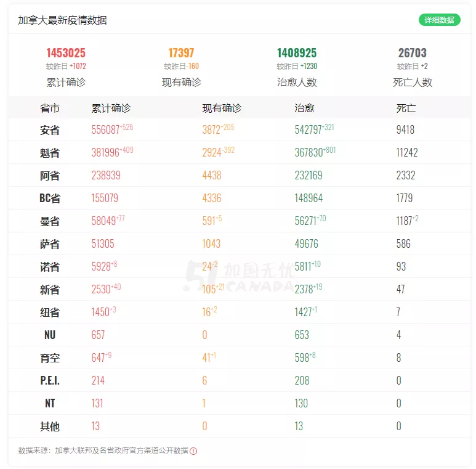Select the 阿省 row name

pos(50,176)
